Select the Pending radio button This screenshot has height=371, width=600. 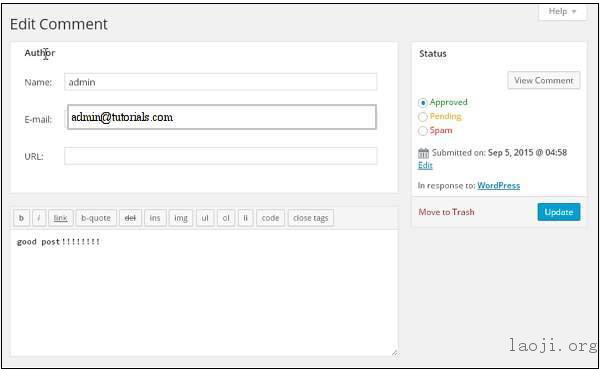pyautogui.click(x=422, y=117)
